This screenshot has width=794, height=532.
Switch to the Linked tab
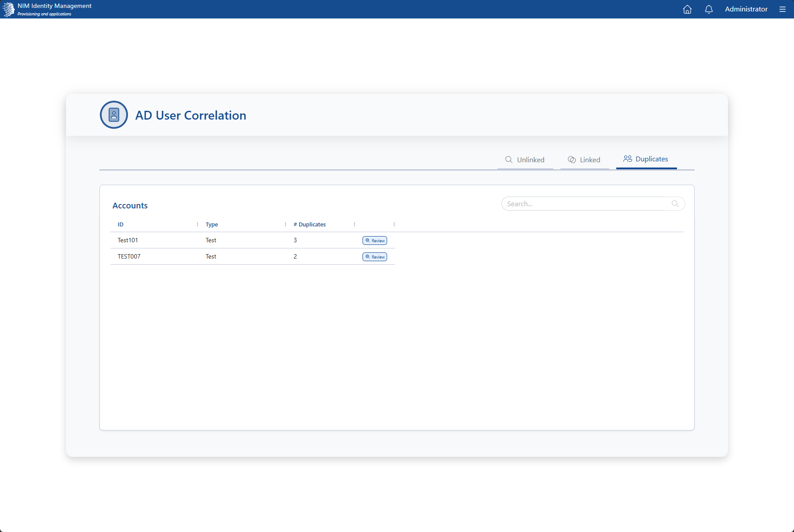584,160
